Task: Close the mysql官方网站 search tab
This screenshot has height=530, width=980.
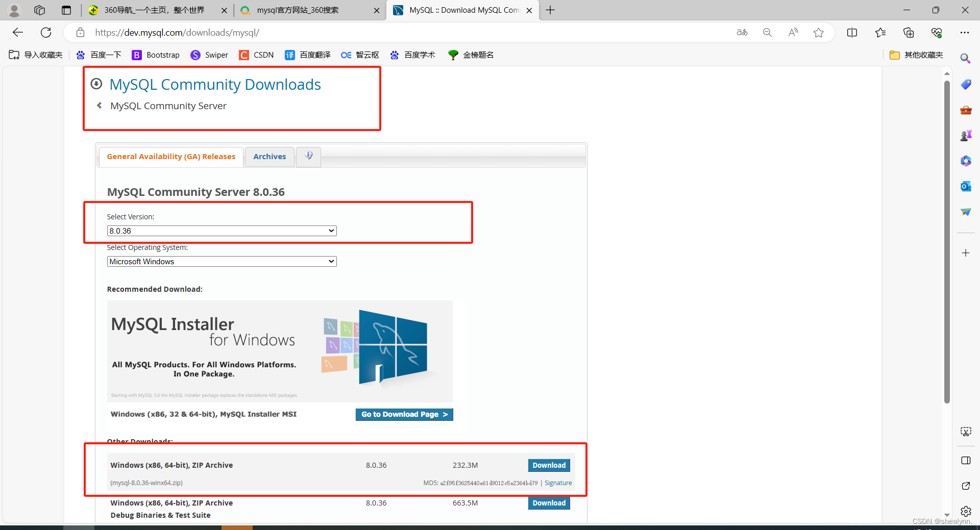Action: pyautogui.click(x=377, y=10)
